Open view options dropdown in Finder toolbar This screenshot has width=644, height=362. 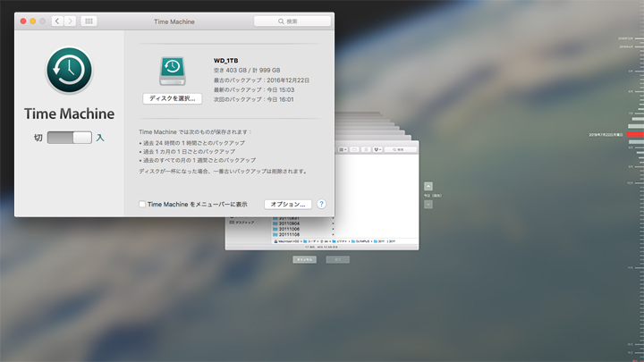coord(343,149)
